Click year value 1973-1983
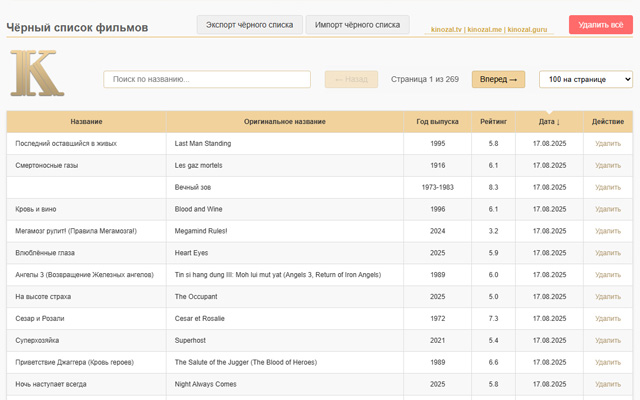Image resolution: width=640 pixels, height=400 pixels. tap(438, 187)
